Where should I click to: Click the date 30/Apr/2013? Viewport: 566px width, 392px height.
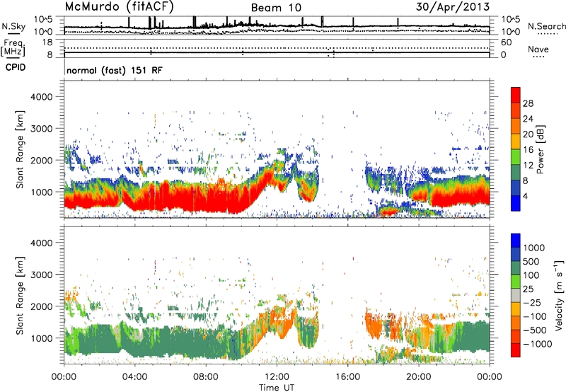(x=453, y=7)
